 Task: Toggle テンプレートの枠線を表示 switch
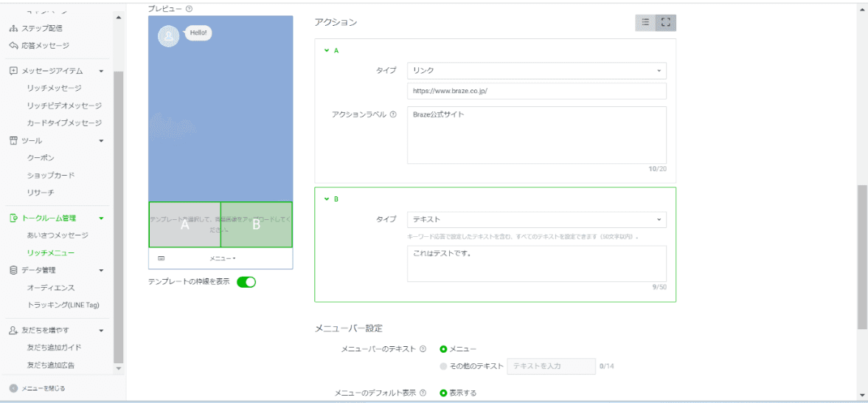246,282
